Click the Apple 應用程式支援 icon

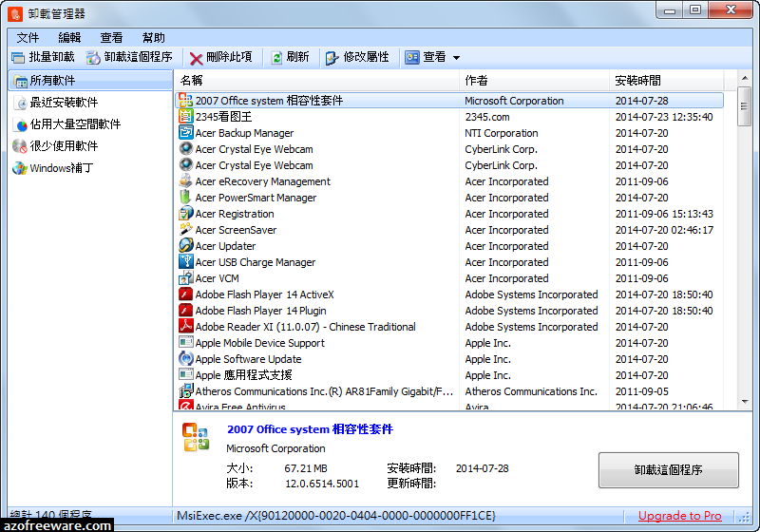(x=185, y=374)
